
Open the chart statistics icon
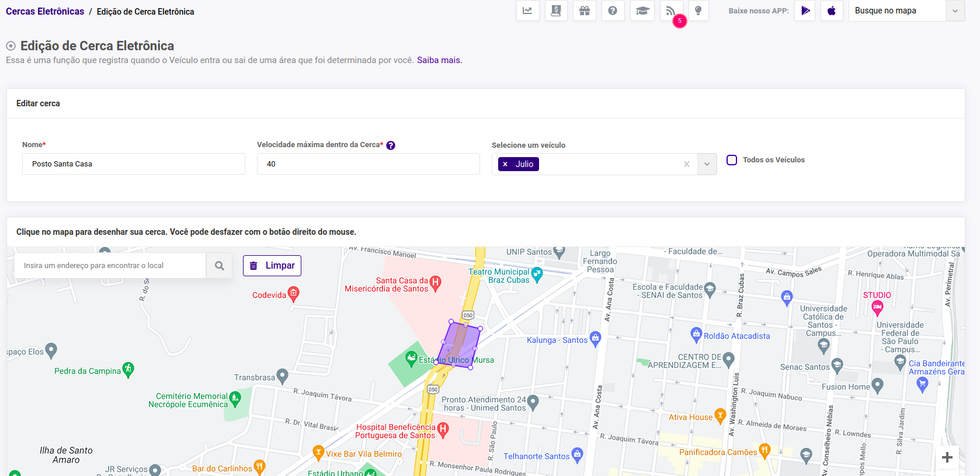[x=527, y=11]
